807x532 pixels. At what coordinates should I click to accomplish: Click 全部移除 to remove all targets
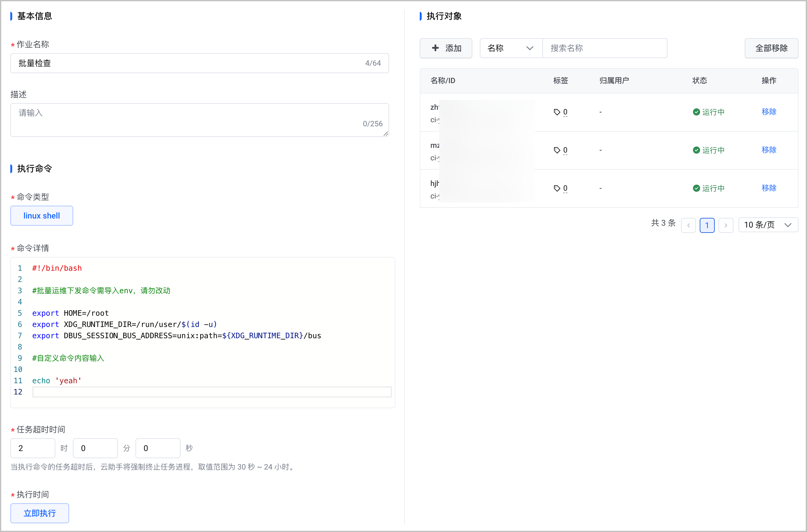[771, 48]
